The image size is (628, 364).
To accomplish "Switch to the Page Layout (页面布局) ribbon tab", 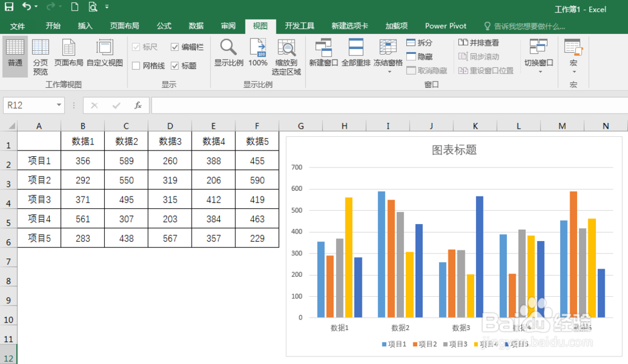I will click(124, 26).
